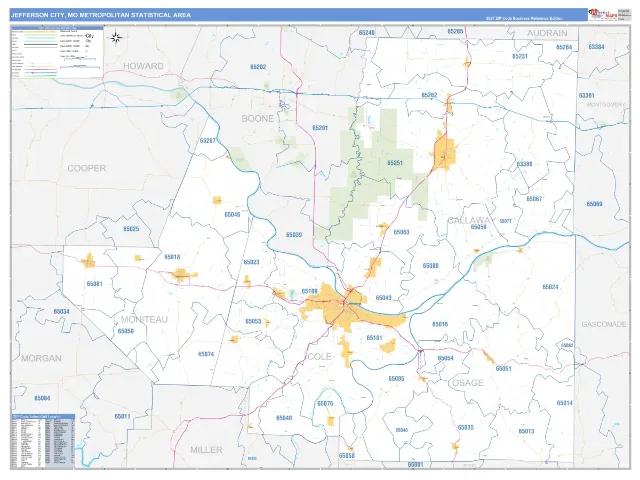Click ZIP code label 65043
640x480 pixels.
click(383, 298)
